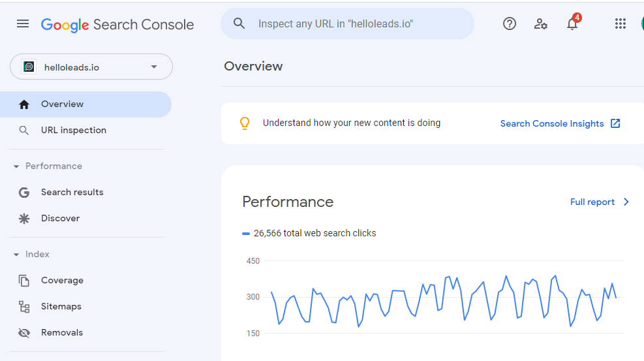The image size is (644, 361).
Task: Collapse the Index sidebar section
Action: (16, 255)
